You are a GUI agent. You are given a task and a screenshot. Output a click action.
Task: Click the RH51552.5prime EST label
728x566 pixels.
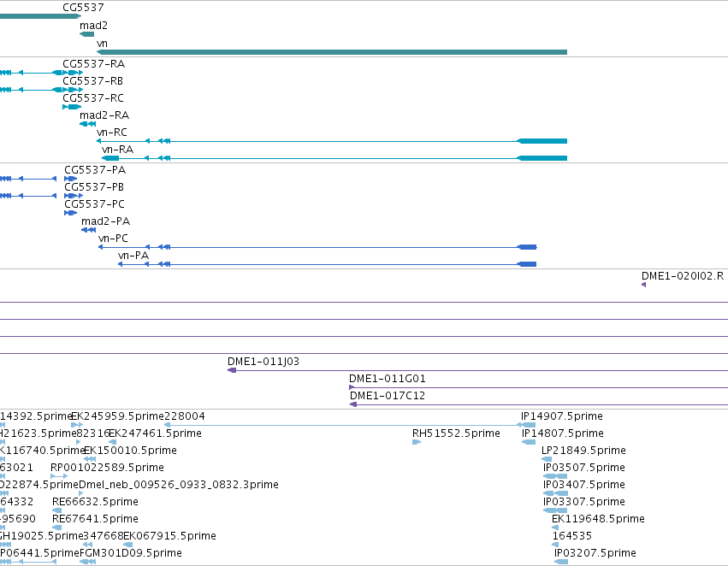[x=456, y=433]
